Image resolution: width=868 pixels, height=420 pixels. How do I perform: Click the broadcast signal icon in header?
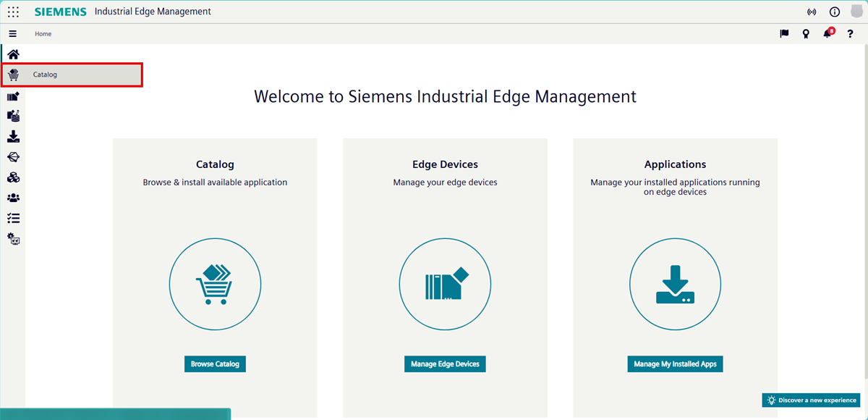(x=812, y=12)
